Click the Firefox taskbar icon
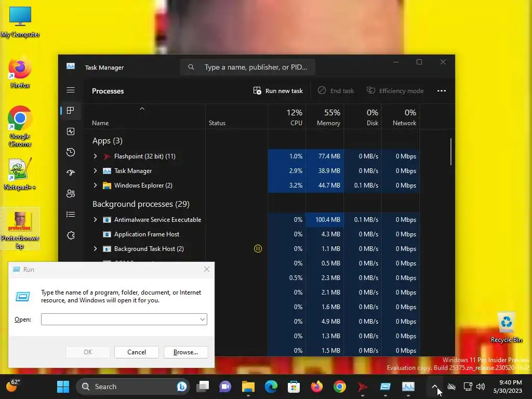 [316, 387]
